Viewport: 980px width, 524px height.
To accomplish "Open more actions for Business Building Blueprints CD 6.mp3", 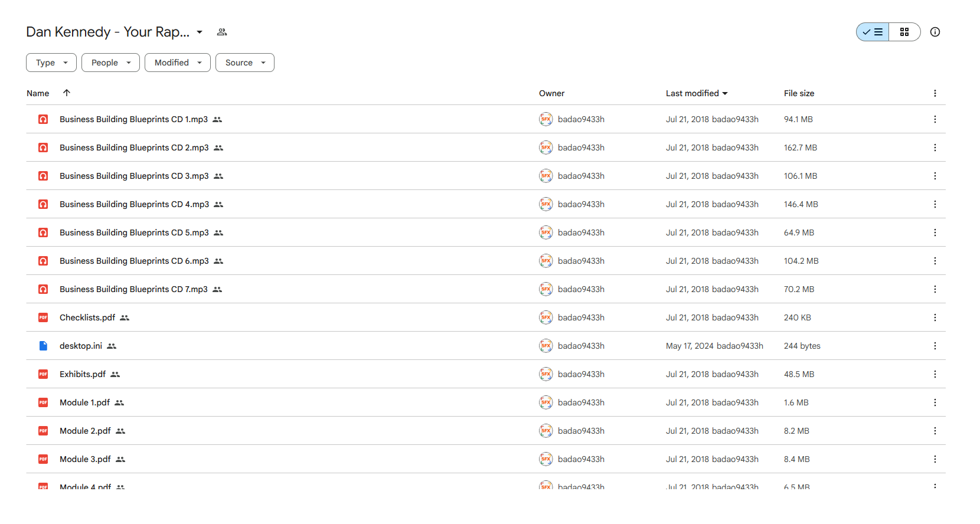I will pyautogui.click(x=935, y=261).
